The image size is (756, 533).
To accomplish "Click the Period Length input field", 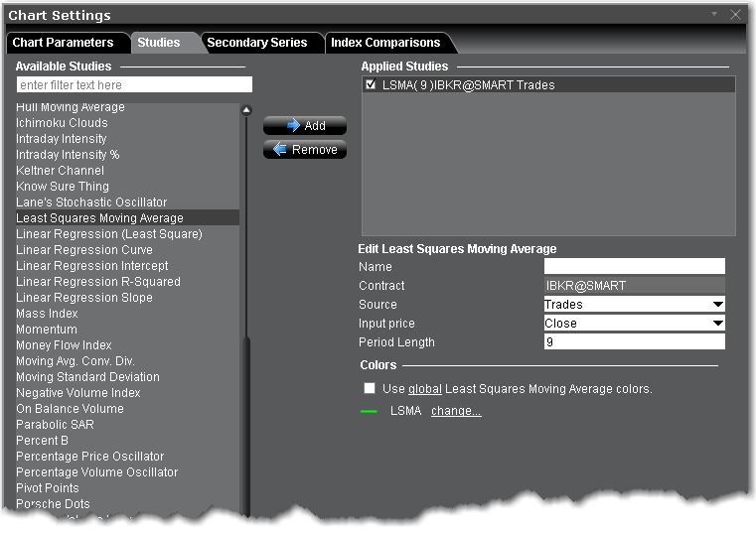I will click(634, 342).
